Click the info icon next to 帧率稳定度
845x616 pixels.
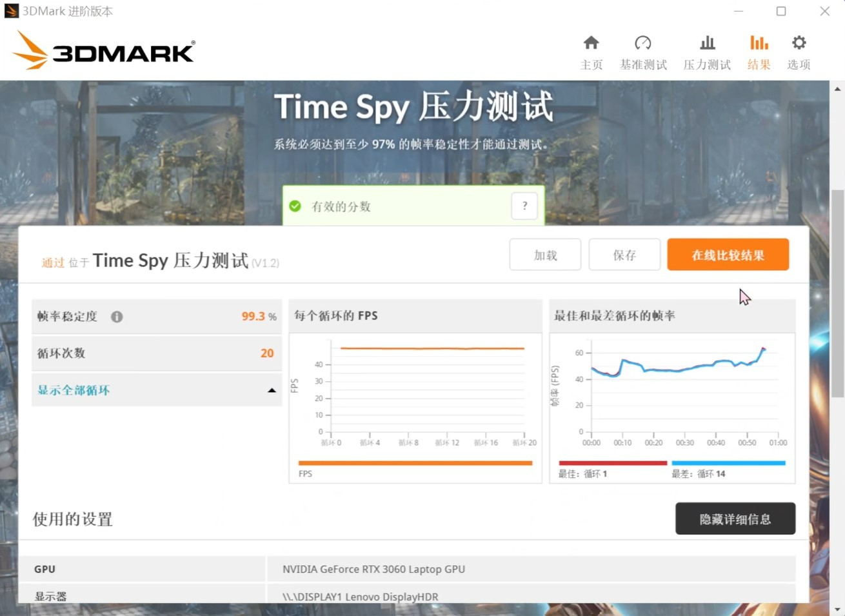(x=117, y=317)
